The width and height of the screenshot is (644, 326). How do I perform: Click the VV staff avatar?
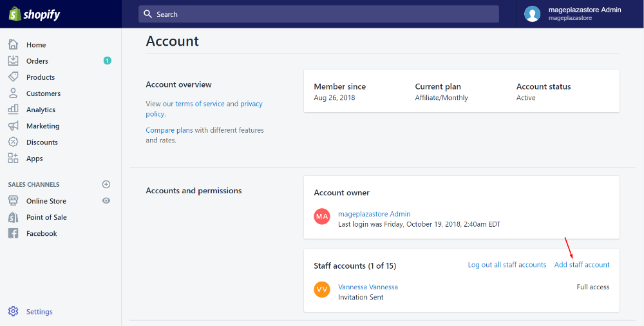(322, 289)
